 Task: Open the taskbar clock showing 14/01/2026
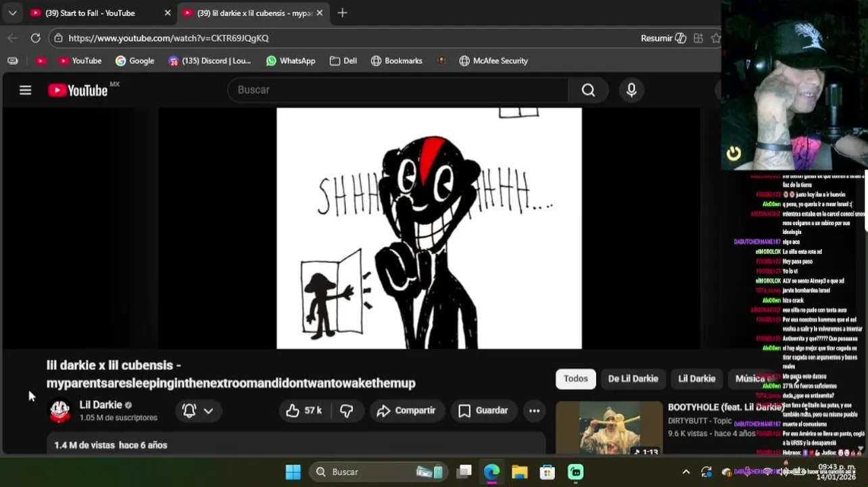click(836, 472)
